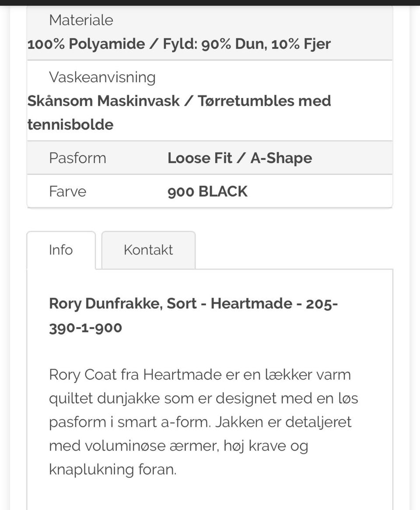Image resolution: width=420 pixels, height=510 pixels.
Task: Click the Skånsom Maskinvask washing text
Action: point(103,101)
